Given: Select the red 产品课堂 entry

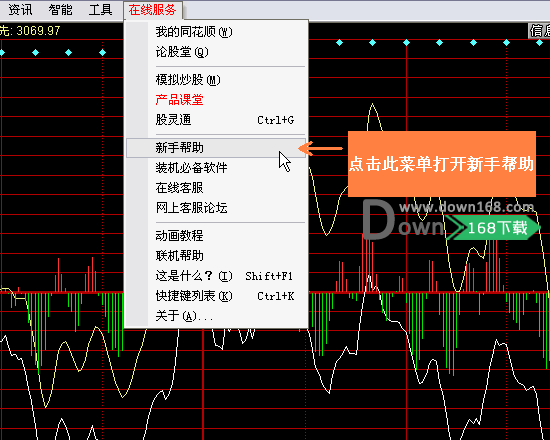Looking at the screenshot, I should point(216,100).
